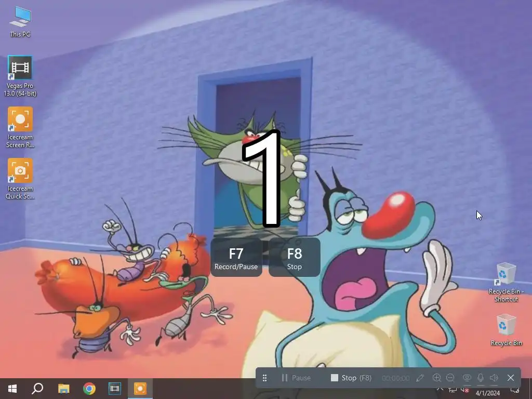
Task: Click the F7 Record/Pause hotkey hint
Action: 236,258
